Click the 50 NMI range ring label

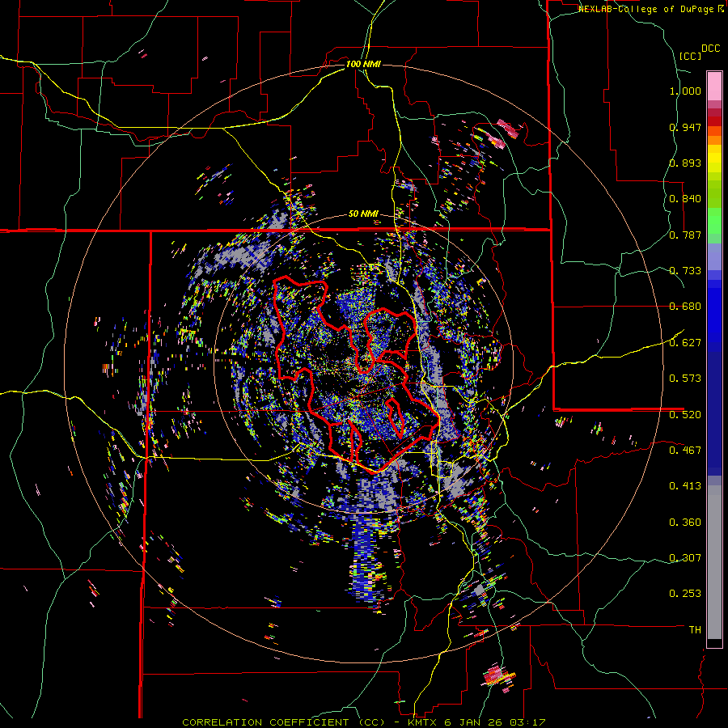pyautogui.click(x=363, y=214)
